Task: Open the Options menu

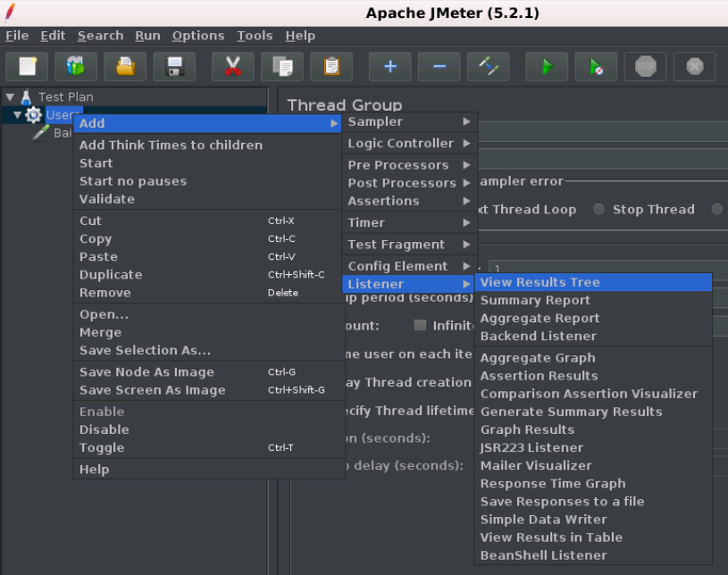Action: point(198,36)
